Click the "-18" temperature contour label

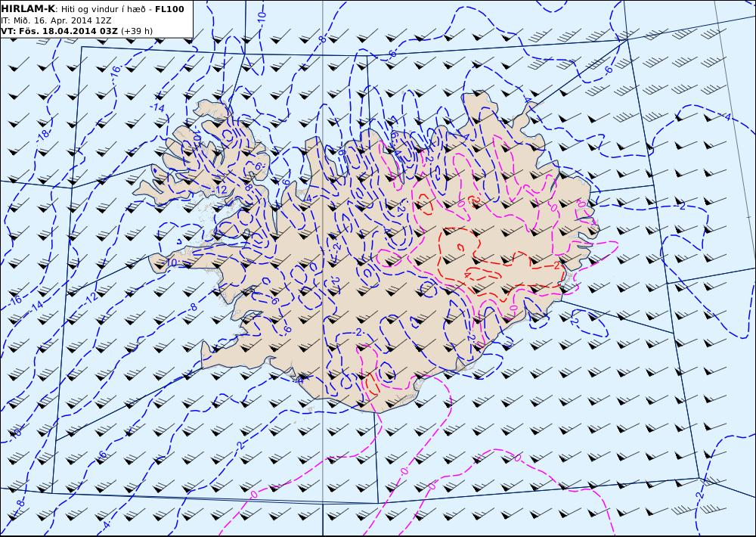coord(42,135)
